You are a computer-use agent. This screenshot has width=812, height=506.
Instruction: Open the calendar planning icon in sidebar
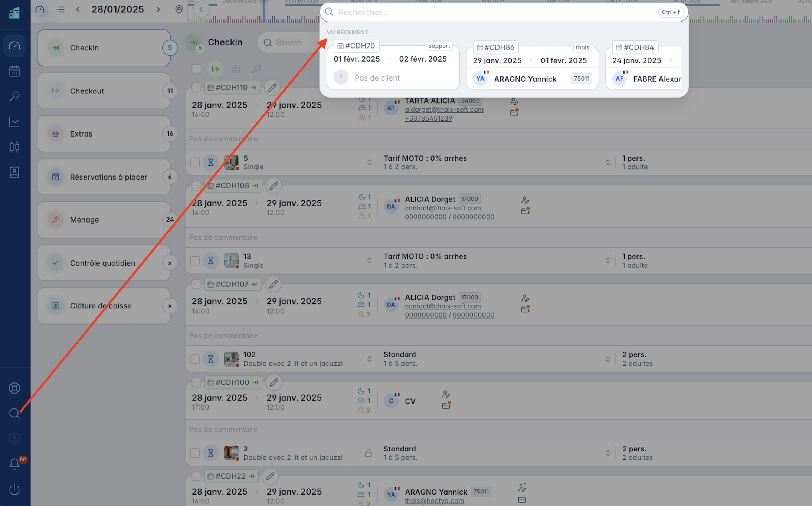click(x=14, y=71)
